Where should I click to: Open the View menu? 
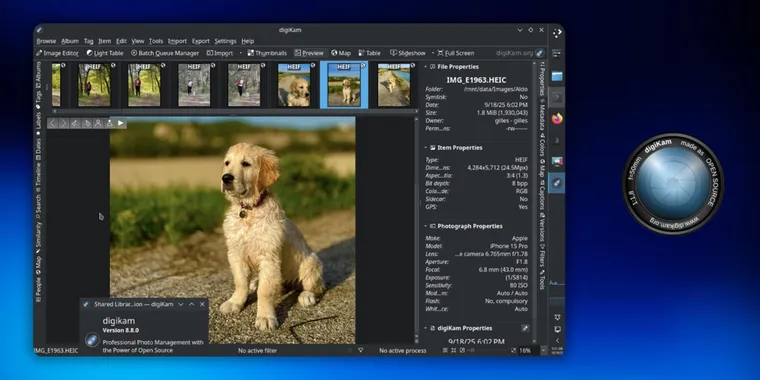pos(138,41)
